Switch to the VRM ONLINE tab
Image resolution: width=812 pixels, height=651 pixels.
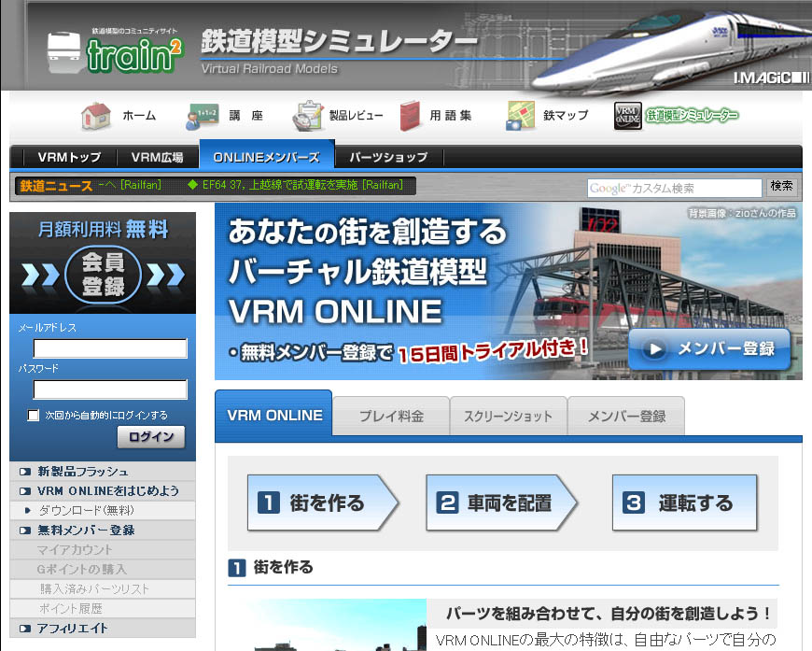point(274,416)
